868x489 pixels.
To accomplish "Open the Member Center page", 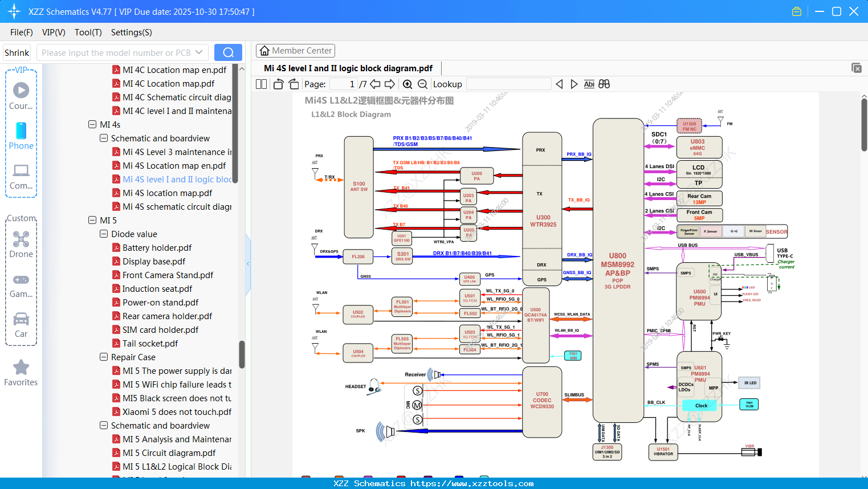I will [295, 50].
